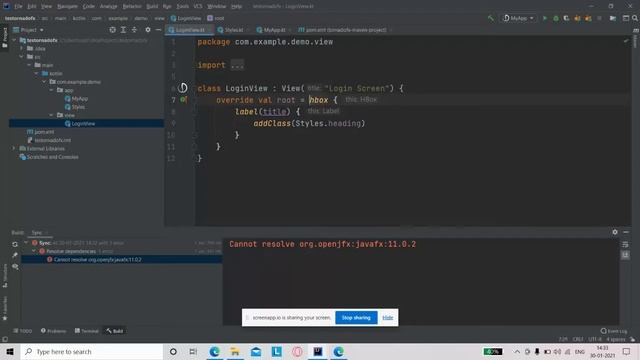Open Project panel gear options
This screenshot has height=360, width=640.
pos(148,30)
